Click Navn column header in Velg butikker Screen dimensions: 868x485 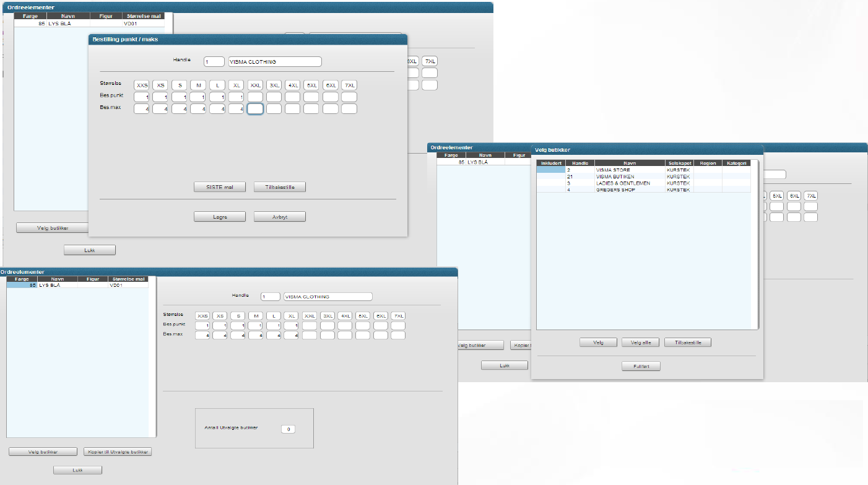(630, 164)
